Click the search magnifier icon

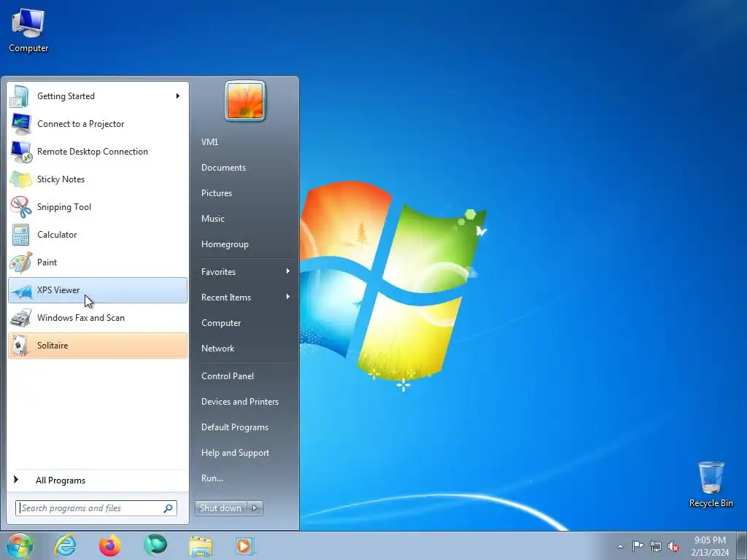(x=169, y=508)
